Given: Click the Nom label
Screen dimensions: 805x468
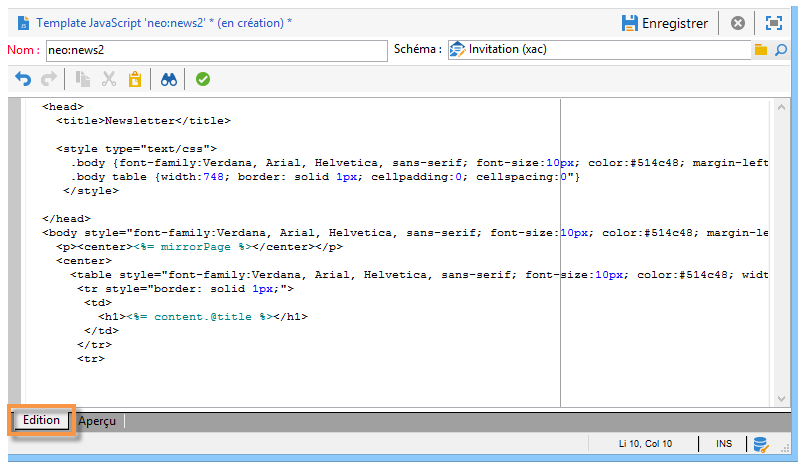Looking at the screenshot, I should (x=23, y=50).
